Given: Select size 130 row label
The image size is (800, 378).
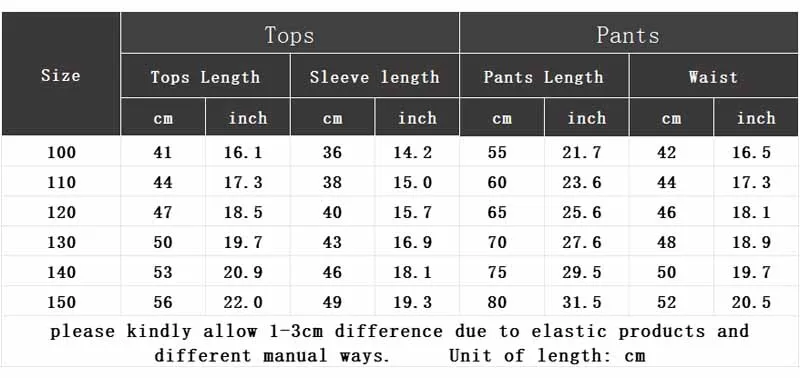Looking at the screenshot, I should (x=61, y=242).
